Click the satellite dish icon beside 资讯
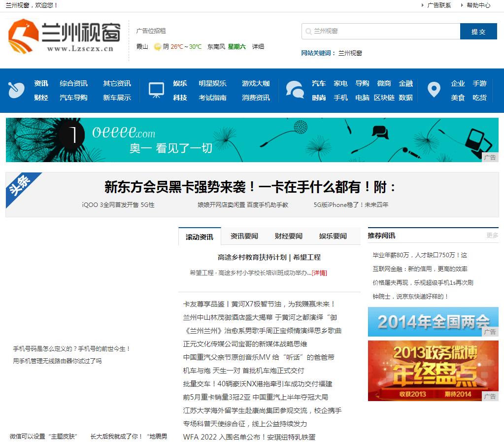This screenshot has height=442, width=504. tap(16, 90)
